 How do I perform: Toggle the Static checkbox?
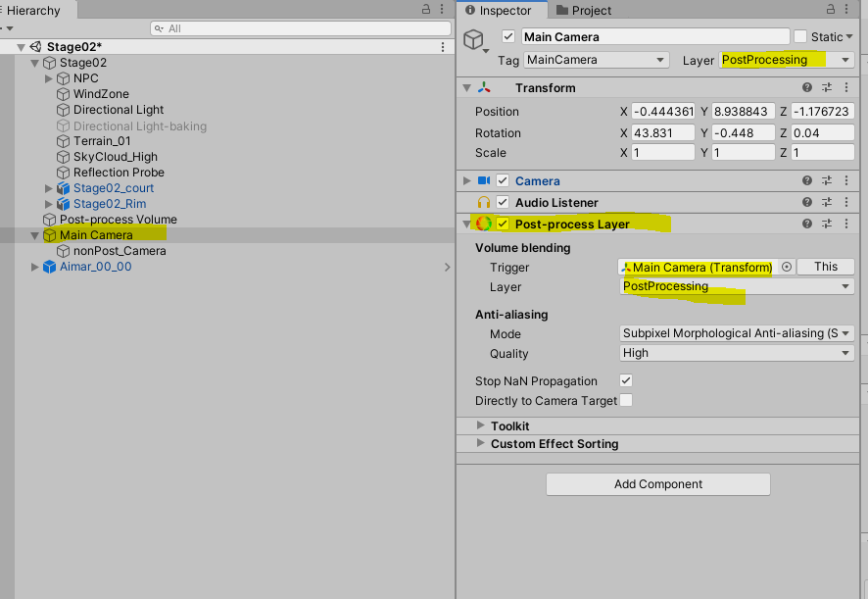799,36
